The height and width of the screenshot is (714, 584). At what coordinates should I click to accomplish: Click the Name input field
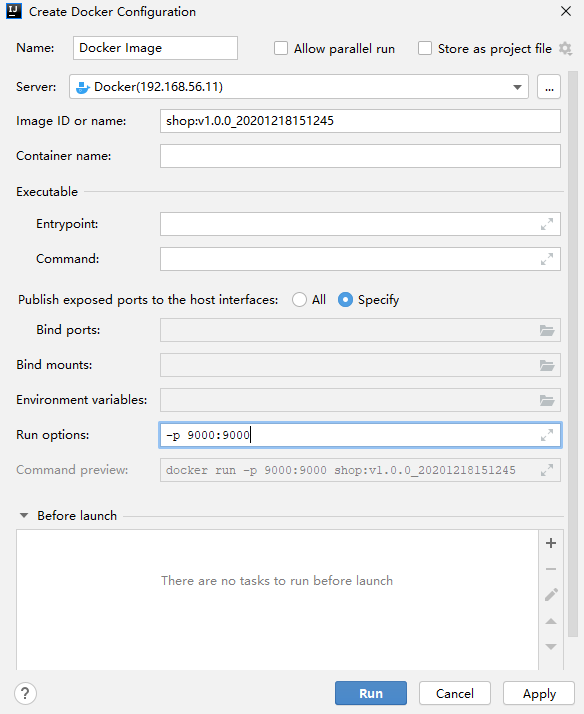click(x=155, y=48)
